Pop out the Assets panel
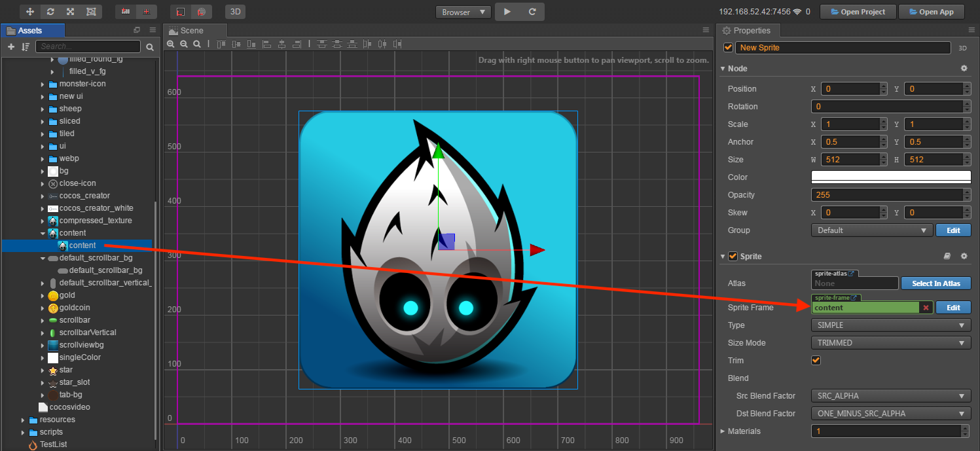This screenshot has width=980, height=451. [x=137, y=30]
